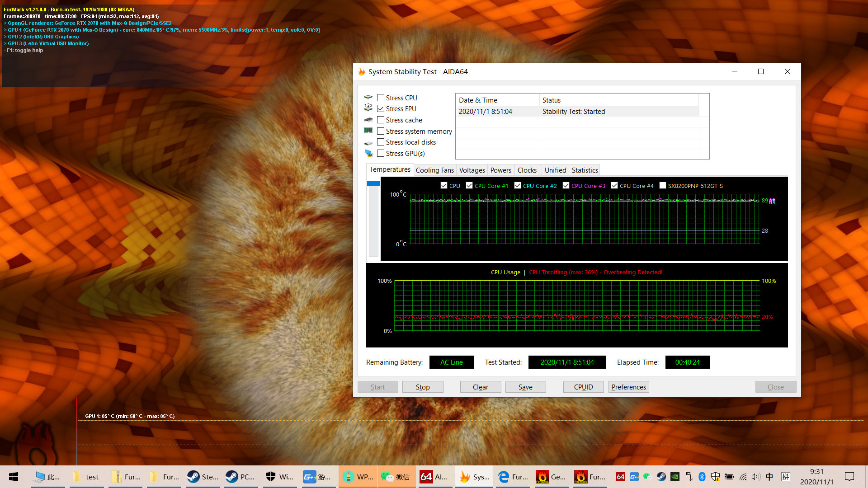The height and width of the screenshot is (488, 868).
Task: Click the Stop button
Action: coord(423,387)
